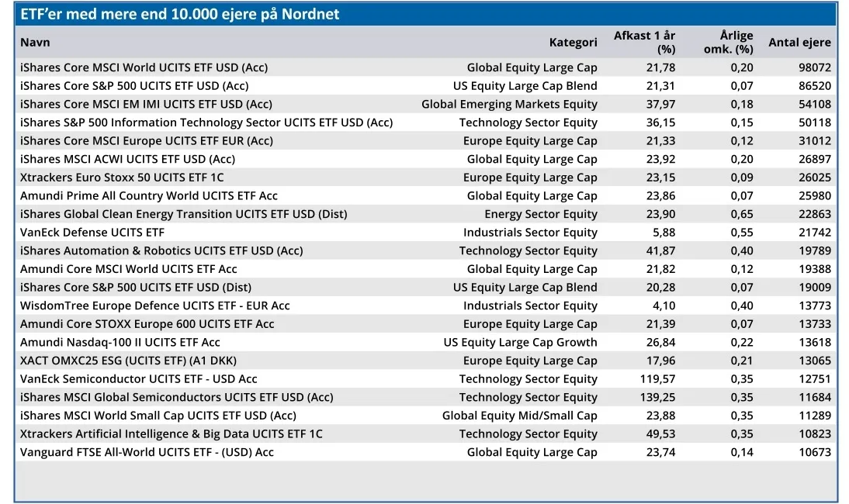Select 'iShares Core S&P 500 UCITS ETF USD (Dist)'
Screen dimensions: 849x504
(136, 288)
